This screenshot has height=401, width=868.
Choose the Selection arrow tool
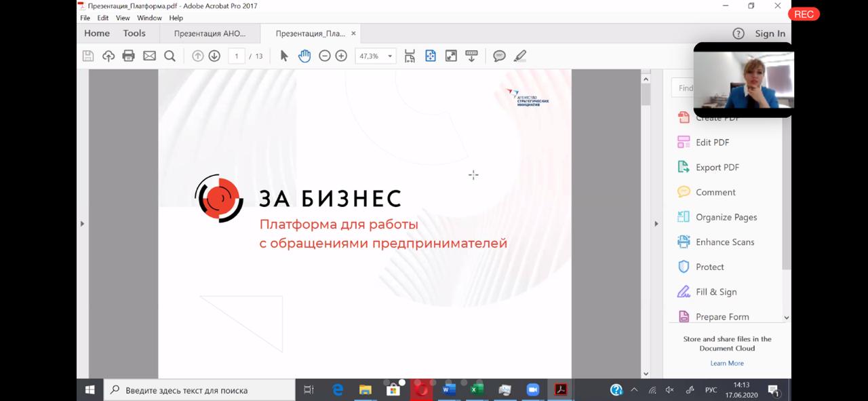pyautogui.click(x=284, y=56)
